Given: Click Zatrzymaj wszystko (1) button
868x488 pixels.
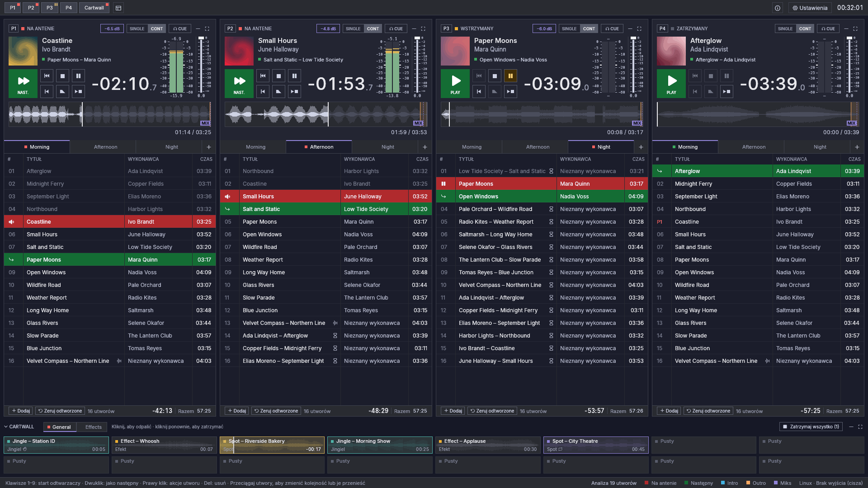Looking at the screenshot, I should pos(811,427).
